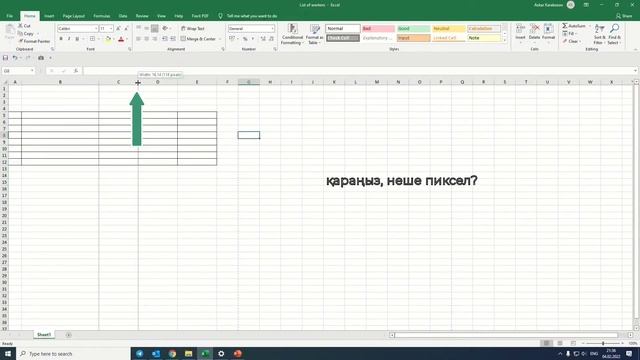Center text horizontally

(x=147, y=39)
